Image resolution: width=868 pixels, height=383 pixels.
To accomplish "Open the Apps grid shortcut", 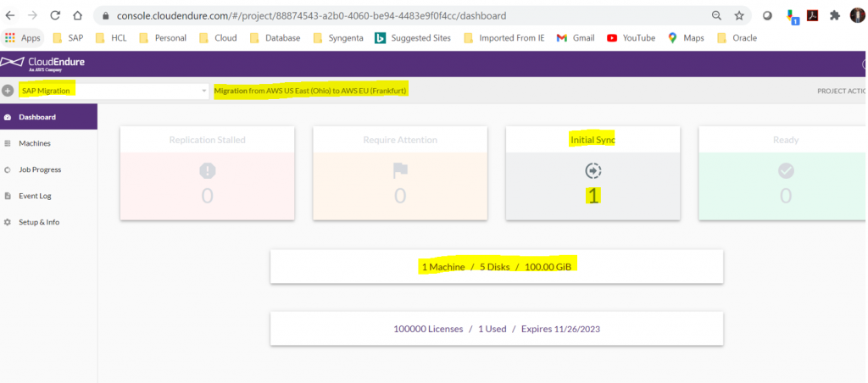I will pos(23,37).
